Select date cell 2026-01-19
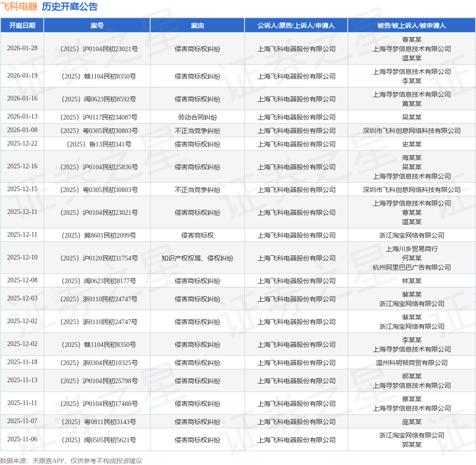Viewport: 476px width, 465px height. (x=22, y=75)
